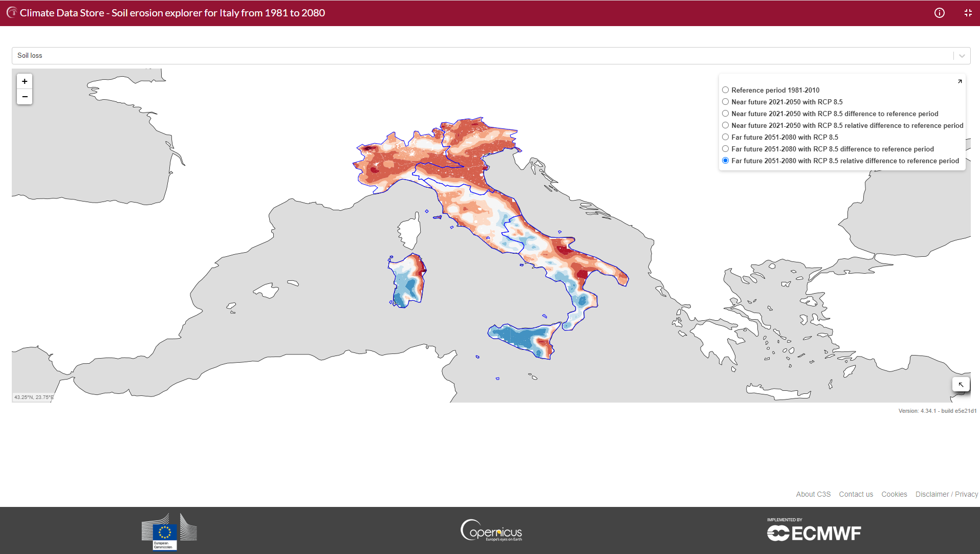Select Far future 2051-2080 with RCP 8.5

click(725, 137)
